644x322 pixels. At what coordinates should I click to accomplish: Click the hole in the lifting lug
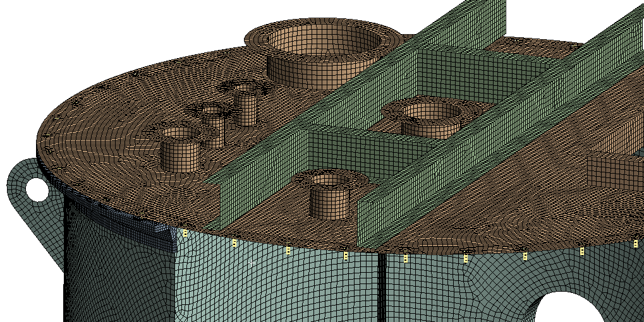click(x=39, y=189)
